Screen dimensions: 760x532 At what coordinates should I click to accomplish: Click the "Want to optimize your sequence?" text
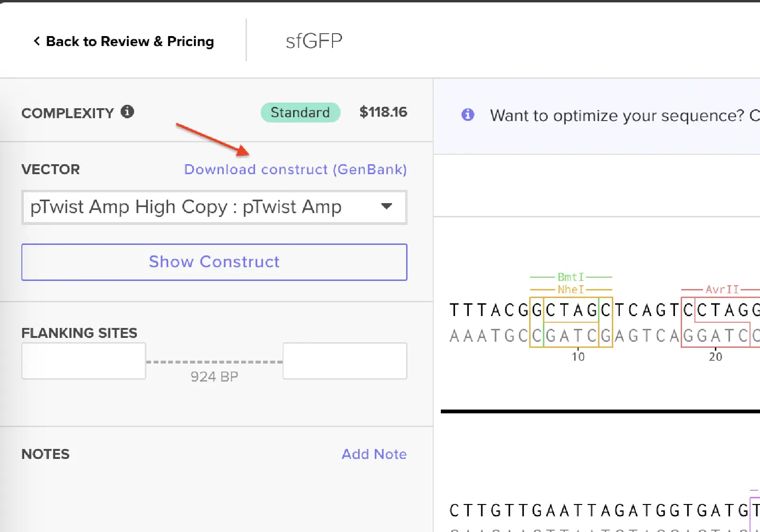(617, 115)
